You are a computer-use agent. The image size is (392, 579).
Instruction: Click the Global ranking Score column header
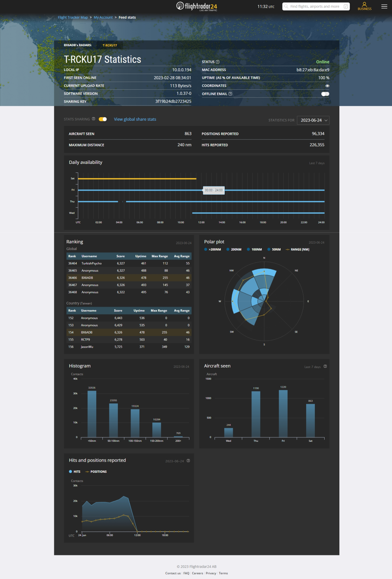[121, 256]
